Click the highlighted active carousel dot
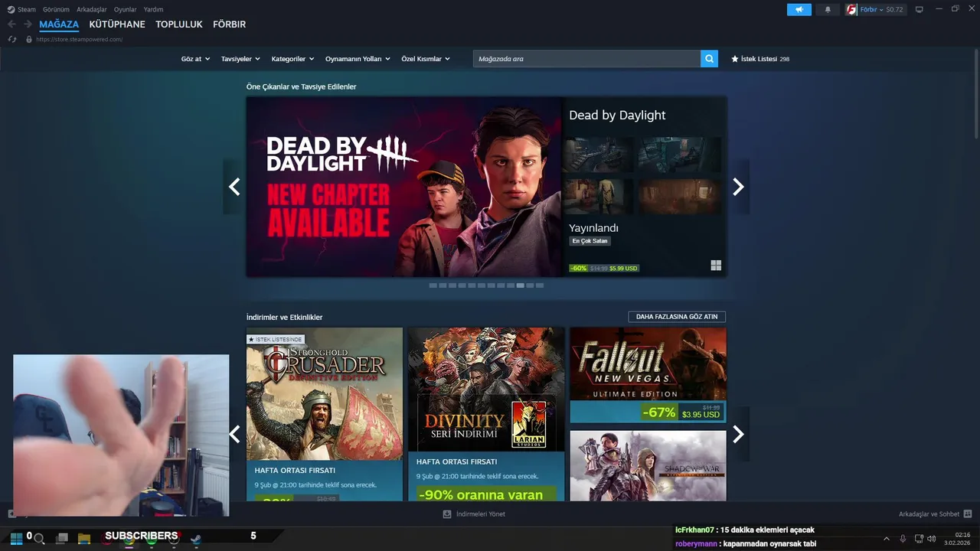The width and height of the screenshot is (980, 551). (x=521, y=285)
